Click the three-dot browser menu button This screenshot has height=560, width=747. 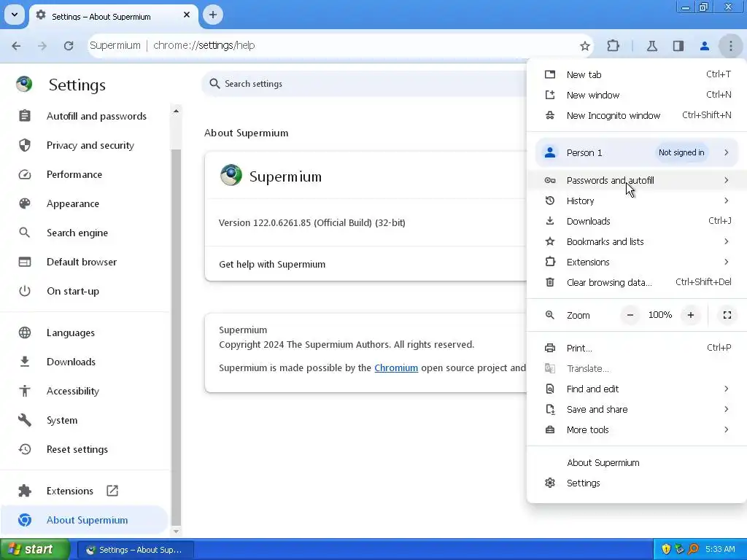click(x=731, y=46)
